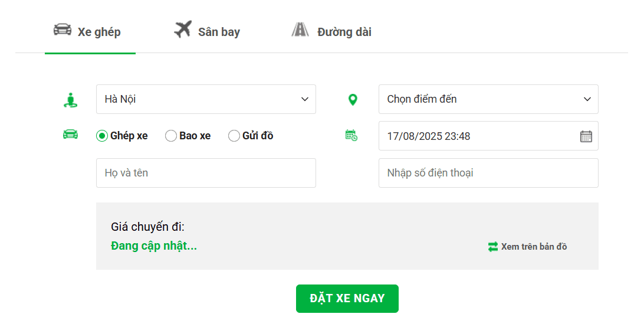Screen dimensions: 644x327
Task: Open the calendar picker in date field
Action: tap(586, 136)
